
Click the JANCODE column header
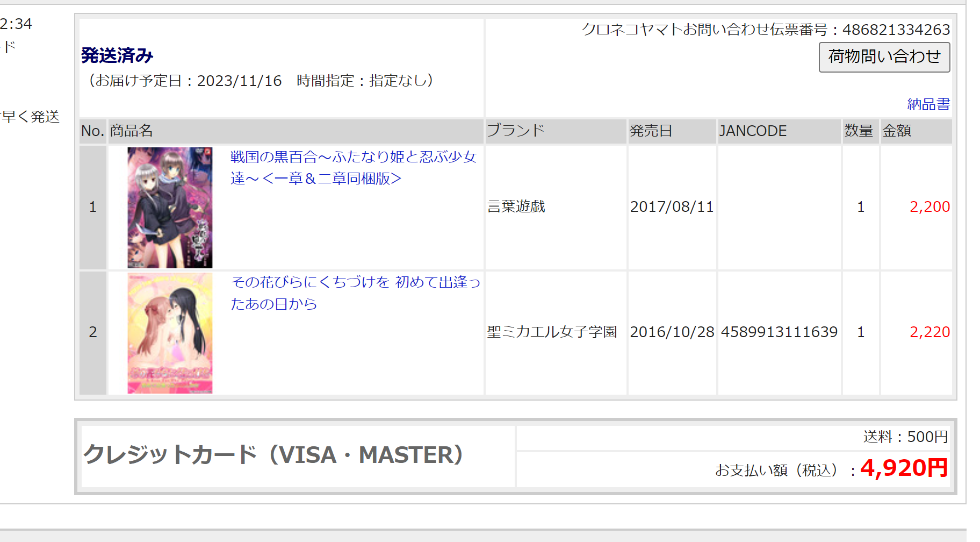(752, 131)
